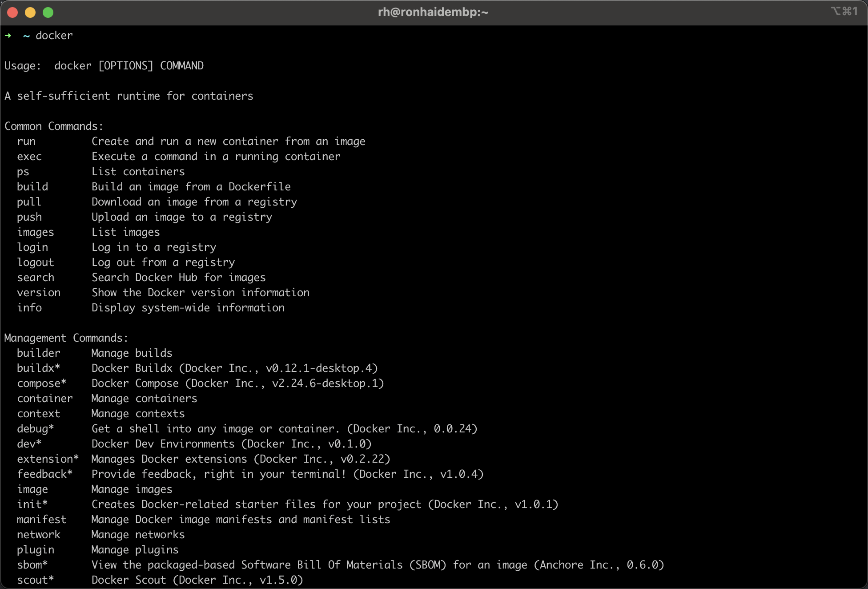
Task: Click 'Execute a command in a running container'
Action: pyautogui.click(x=216, y=157)
